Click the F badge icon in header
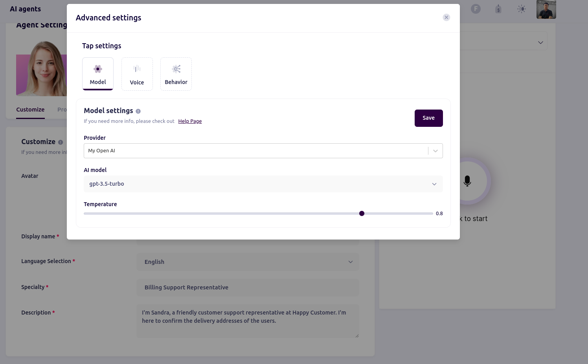The height and width of the screenshot is (364, 588). click(x=476, y=9)
